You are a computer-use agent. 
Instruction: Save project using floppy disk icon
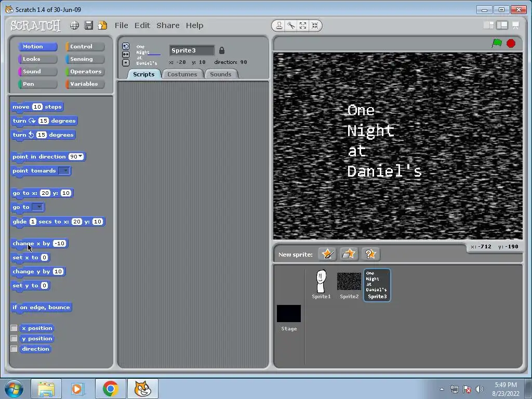click(88, 25)
